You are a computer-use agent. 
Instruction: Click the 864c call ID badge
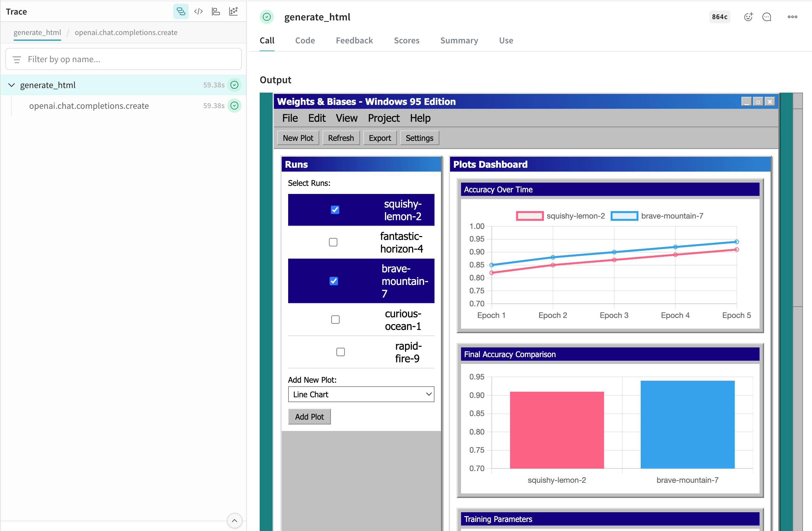click(x=719, y=17)
